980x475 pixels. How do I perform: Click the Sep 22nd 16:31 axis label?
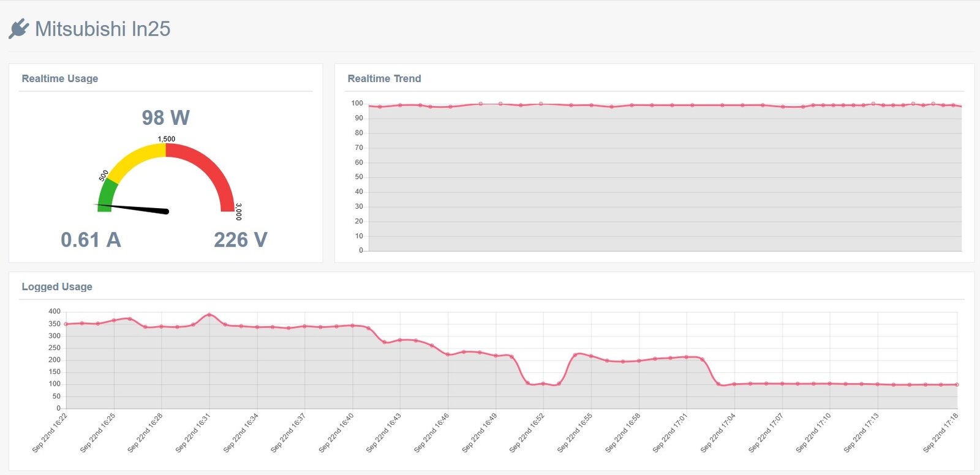point(194,433)
